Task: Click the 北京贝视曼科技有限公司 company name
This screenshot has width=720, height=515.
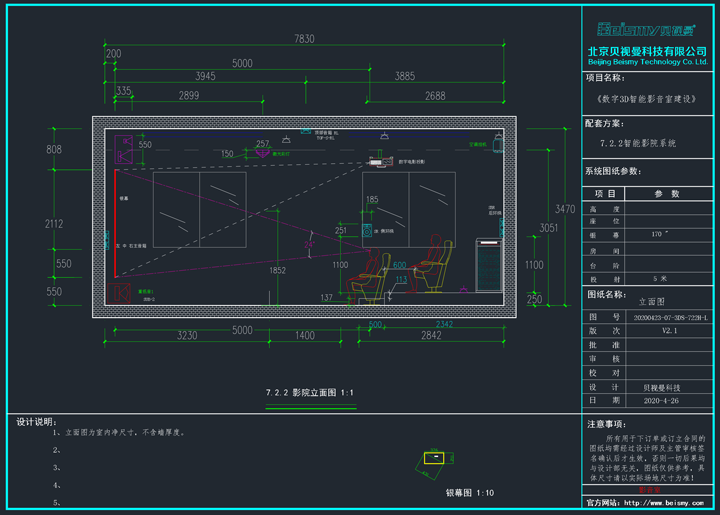Action: coord(647,51)
